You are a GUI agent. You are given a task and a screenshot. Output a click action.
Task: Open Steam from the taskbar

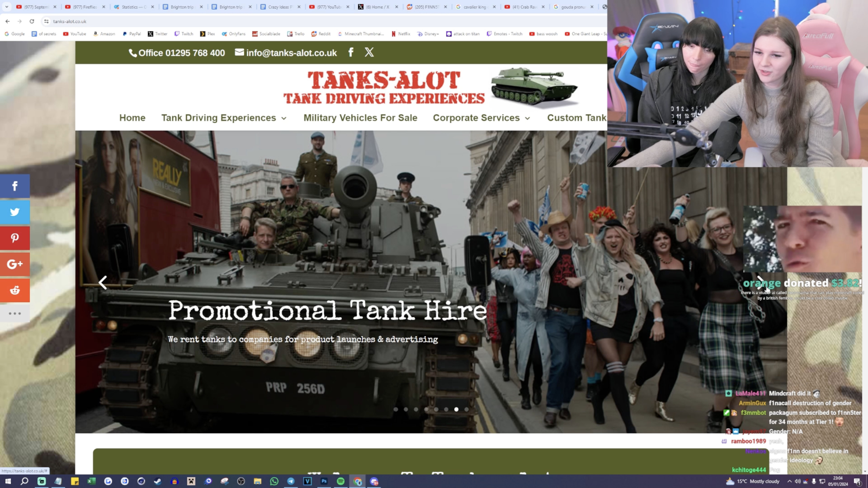click(x=158, y=481)
